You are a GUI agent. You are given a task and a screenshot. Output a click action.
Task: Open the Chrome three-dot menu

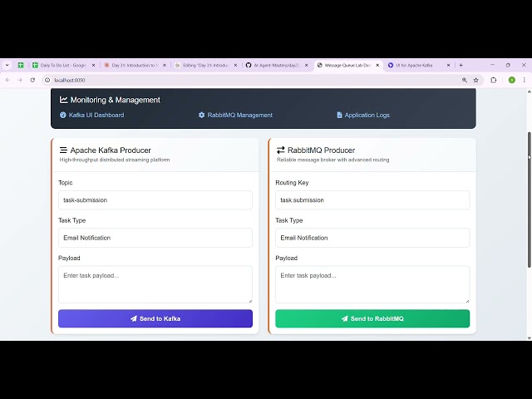525,80
